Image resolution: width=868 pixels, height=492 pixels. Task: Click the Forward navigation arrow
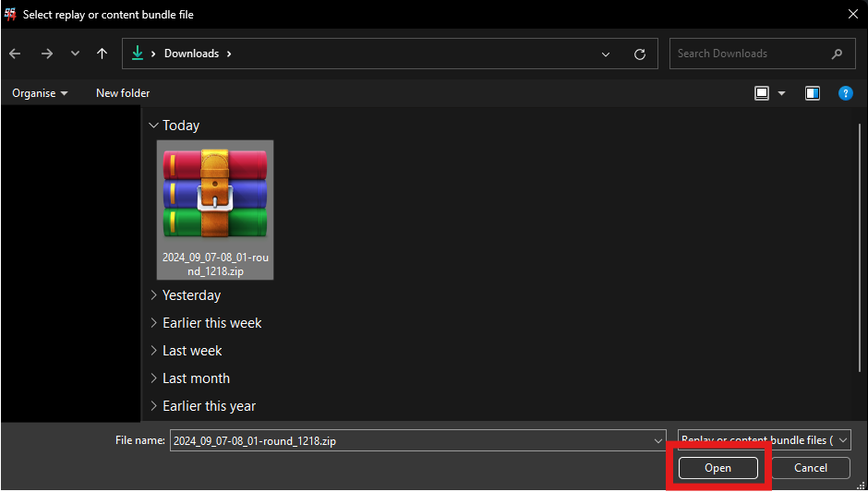point(46,54)
